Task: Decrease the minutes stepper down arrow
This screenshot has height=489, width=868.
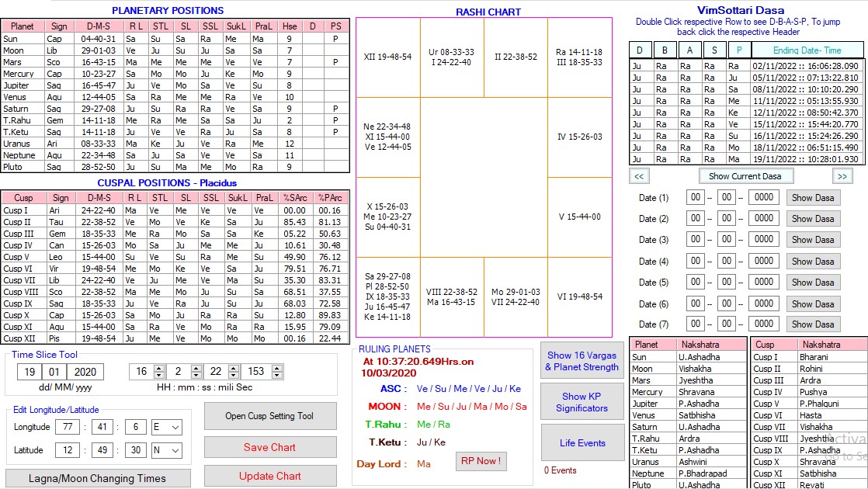Action: coord(196,375)
